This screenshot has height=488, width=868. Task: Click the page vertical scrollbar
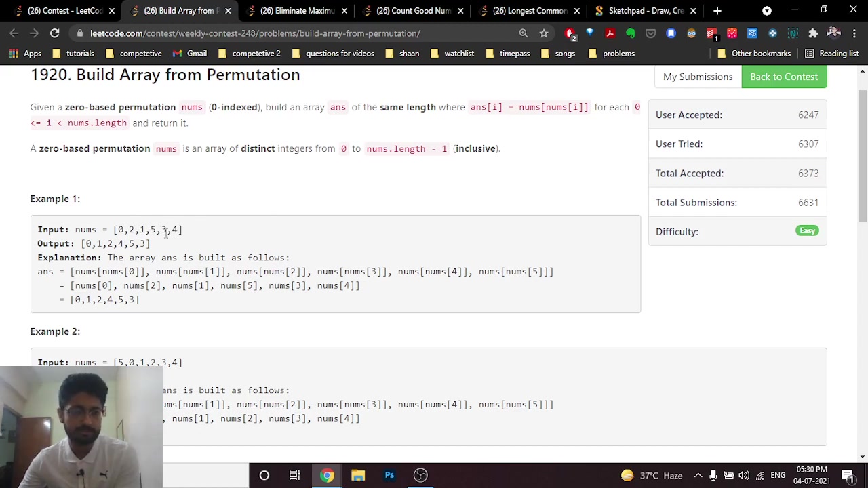coord(863,156)
